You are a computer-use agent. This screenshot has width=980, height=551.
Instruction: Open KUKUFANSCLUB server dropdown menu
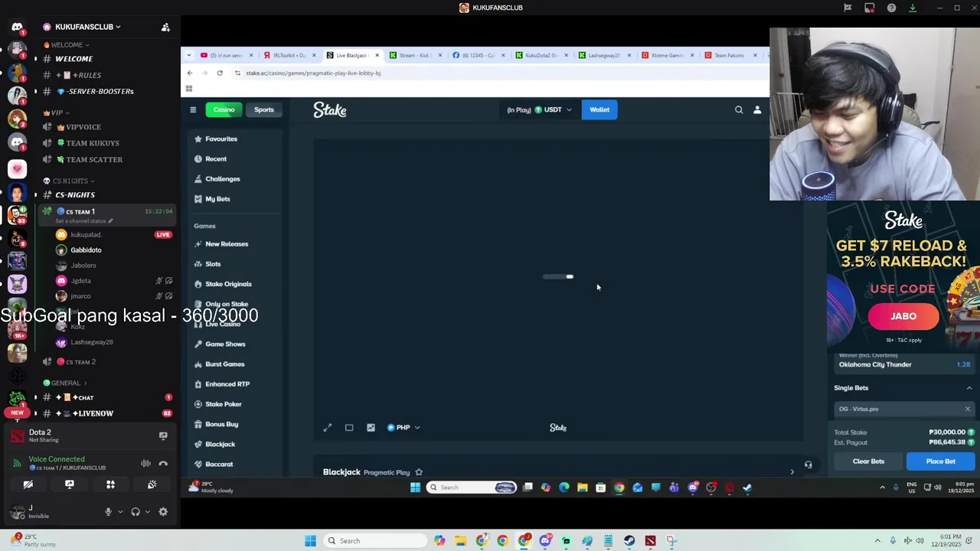pyautogui.click(x=88, y=27)
